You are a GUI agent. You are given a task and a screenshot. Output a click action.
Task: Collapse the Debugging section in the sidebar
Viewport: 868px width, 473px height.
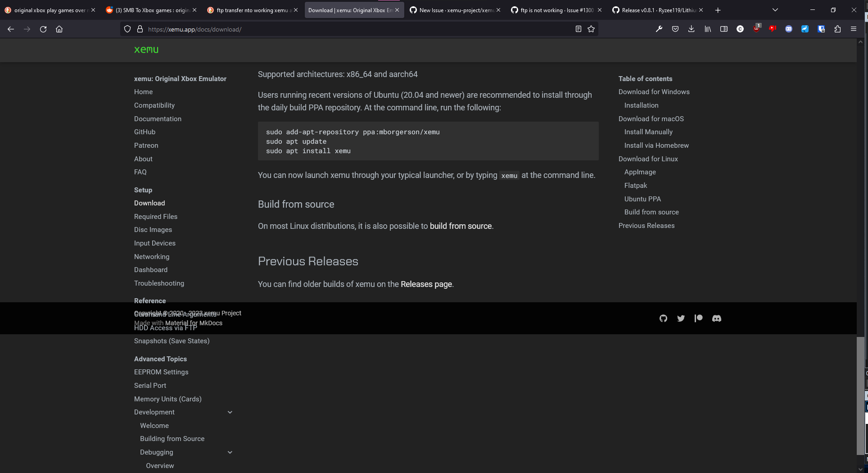(x=230, y=452)
